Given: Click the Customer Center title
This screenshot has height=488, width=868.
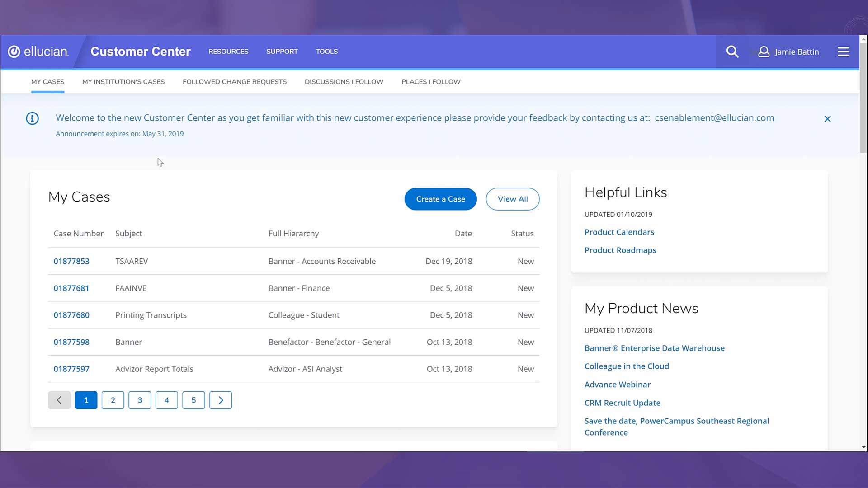Looking at the screenshot, I should point(141,52).
